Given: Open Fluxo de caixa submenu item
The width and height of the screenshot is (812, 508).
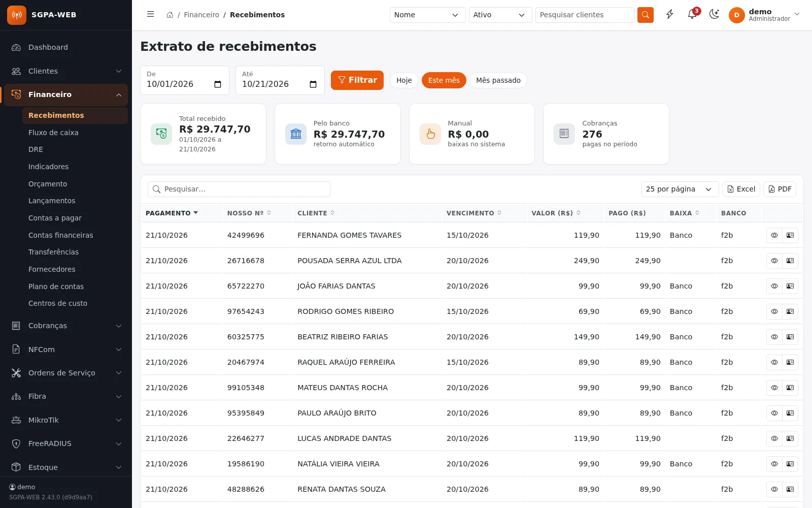Looking at the screenshot, I should point(75,133).
